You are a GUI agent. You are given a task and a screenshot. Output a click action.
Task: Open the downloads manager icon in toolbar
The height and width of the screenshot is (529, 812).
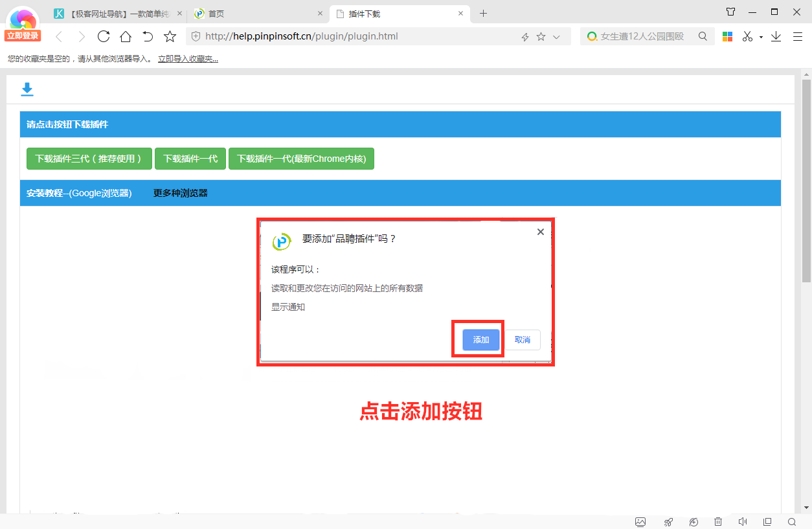point(776,36)
